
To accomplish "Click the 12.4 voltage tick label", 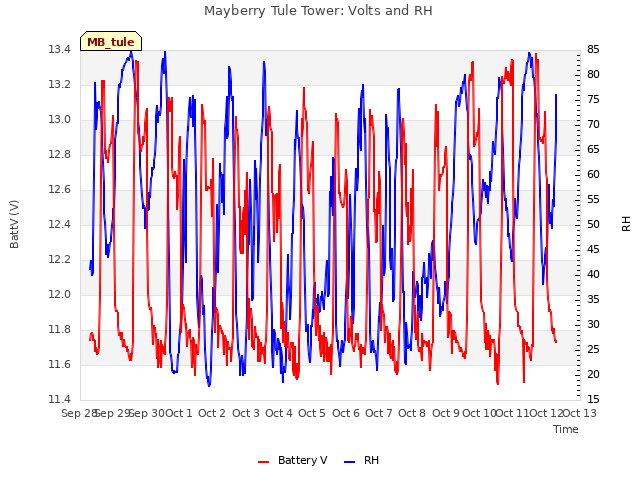I will [x=59, y=224].
